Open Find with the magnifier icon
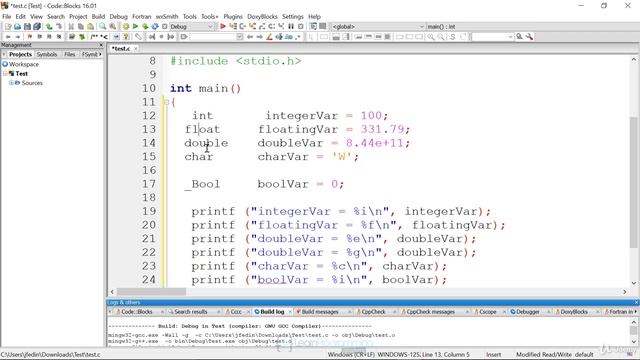 102,27
